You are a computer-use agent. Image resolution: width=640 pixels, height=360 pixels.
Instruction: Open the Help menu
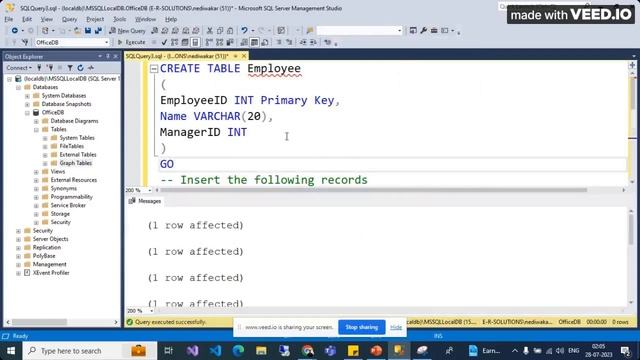tap(171, 19)
